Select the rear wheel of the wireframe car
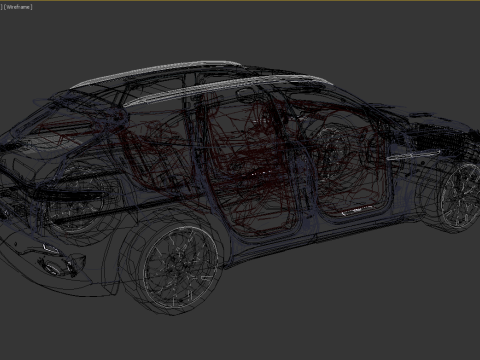This screenshot has width=480, height=360. coord(181,267)
